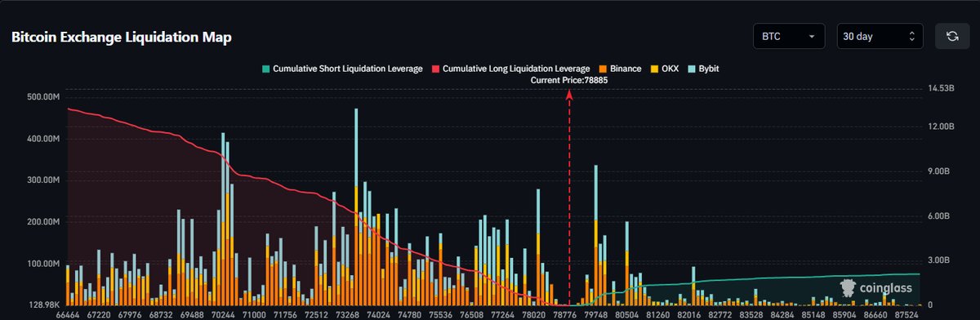This screenshot has width=980, height=320.
Task: Click the 82016 price tick label
Action: point(689,314)
